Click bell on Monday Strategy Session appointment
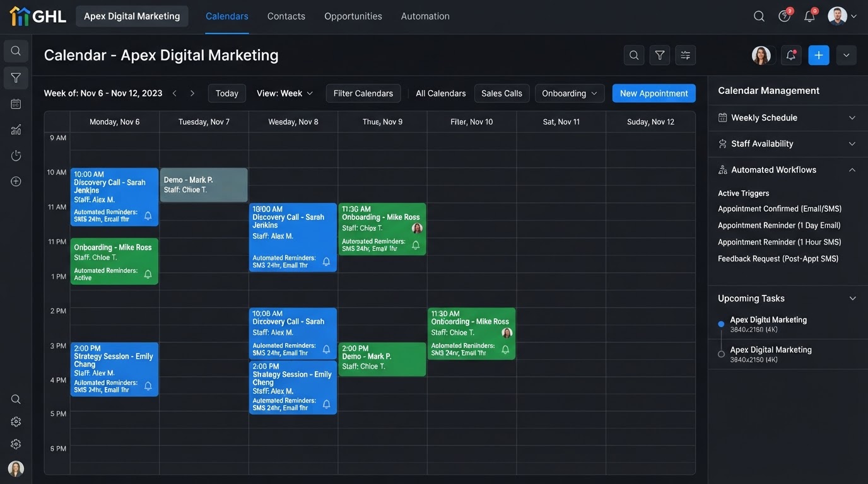 tap(148, 386)
